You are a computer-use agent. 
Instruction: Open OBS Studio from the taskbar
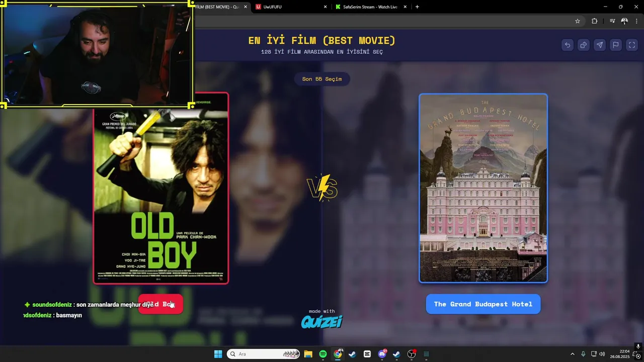[412, 354]
